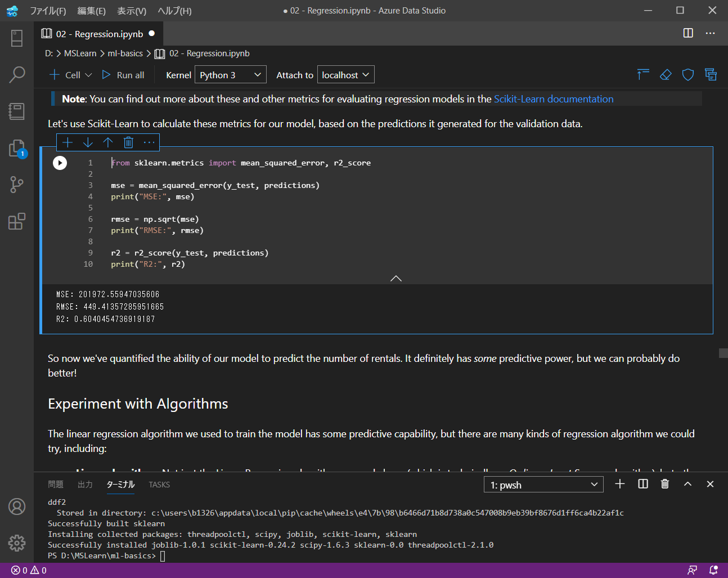Image resolution: width=728 pixels, height=578 pixels.
Task: Kill the terminal with trash icon
Action: [664, 484]
